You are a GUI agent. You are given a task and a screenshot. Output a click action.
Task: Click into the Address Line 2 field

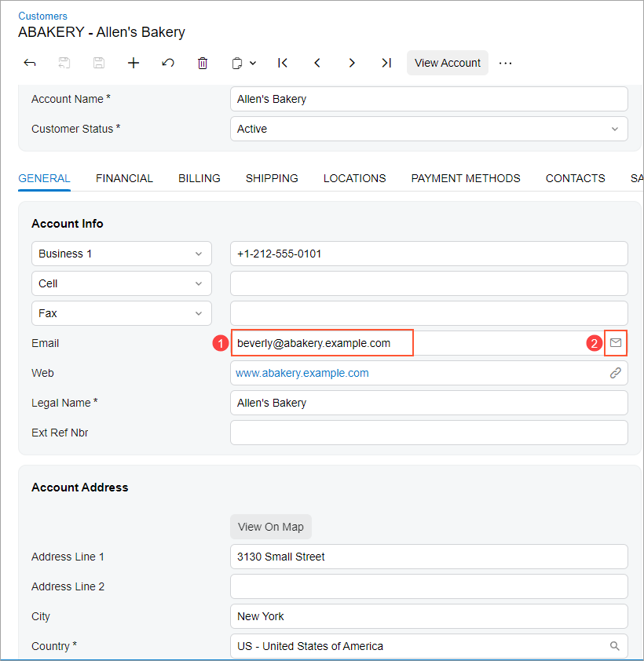pos(429,586)
